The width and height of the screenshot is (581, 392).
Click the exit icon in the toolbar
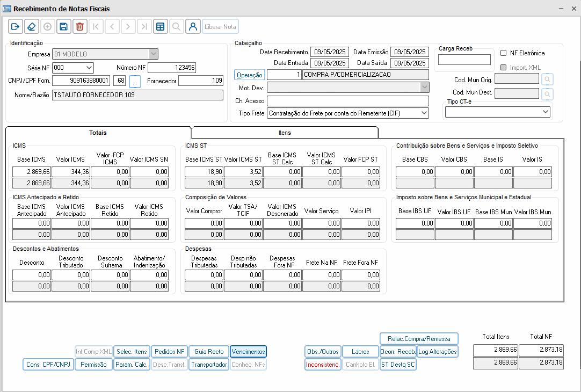[x=16, y=26]
